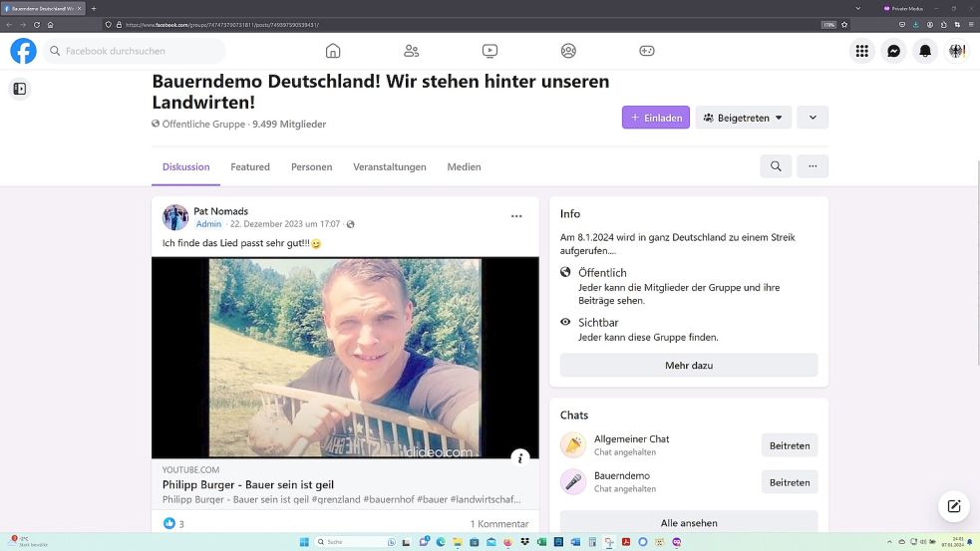The height and width of the screenshot is (551, 980).
Task: Open the Home feed icon
Action: click(x=333, y=51)
